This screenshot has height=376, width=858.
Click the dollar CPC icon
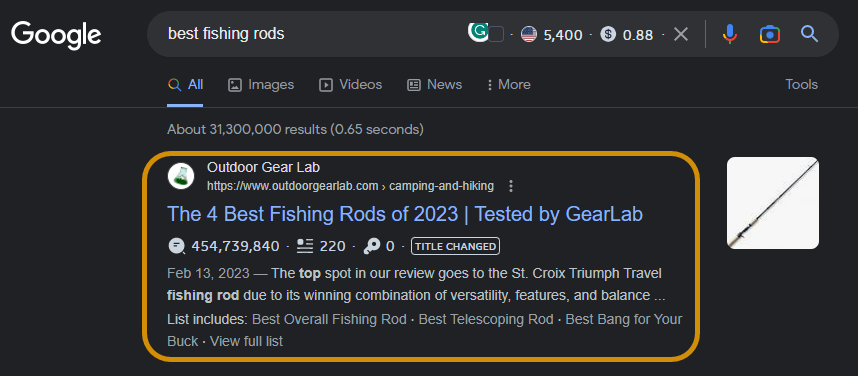pos(608,34)
